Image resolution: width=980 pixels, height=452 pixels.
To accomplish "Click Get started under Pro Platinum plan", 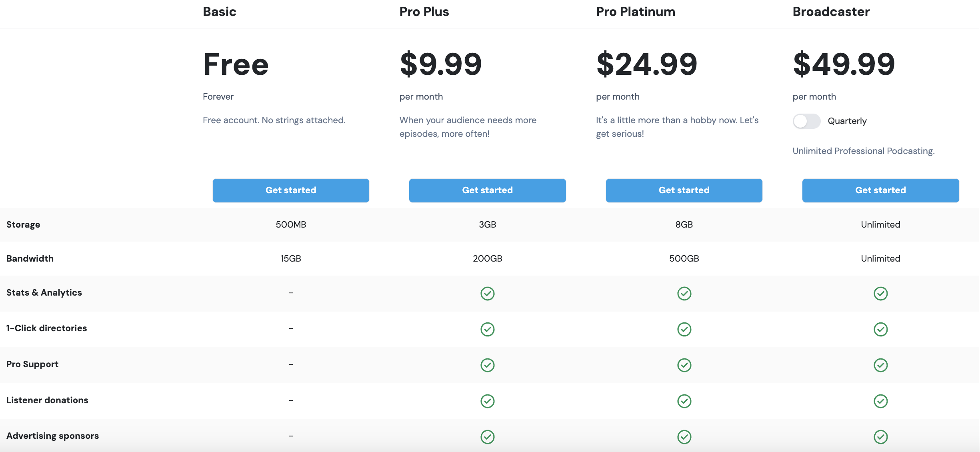I will point(684,190).
